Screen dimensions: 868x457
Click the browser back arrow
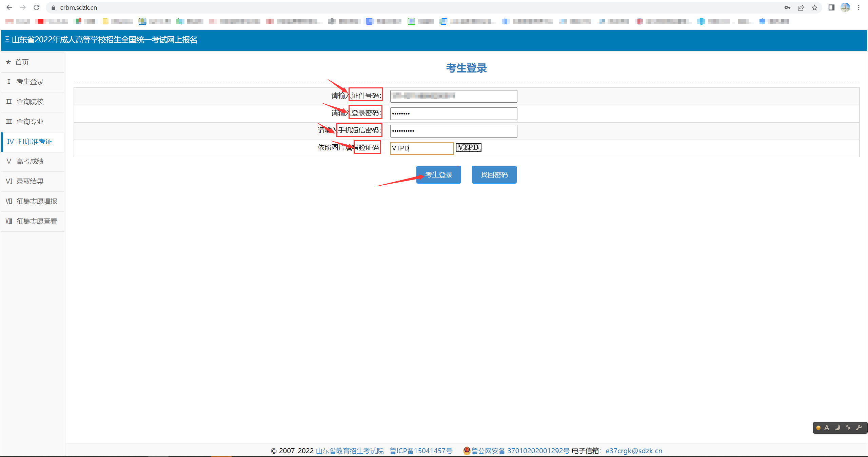9,7
